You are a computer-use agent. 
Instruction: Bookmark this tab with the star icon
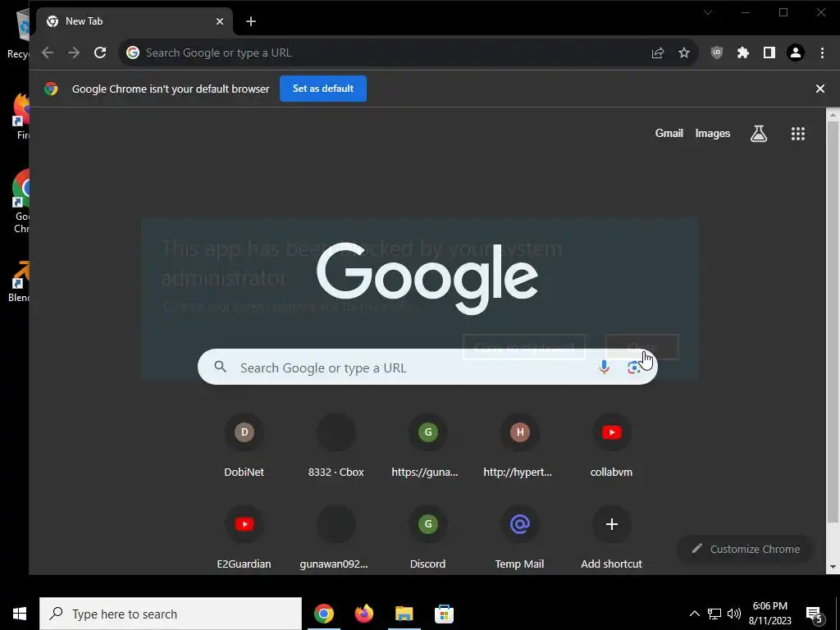tap(684, 52)
